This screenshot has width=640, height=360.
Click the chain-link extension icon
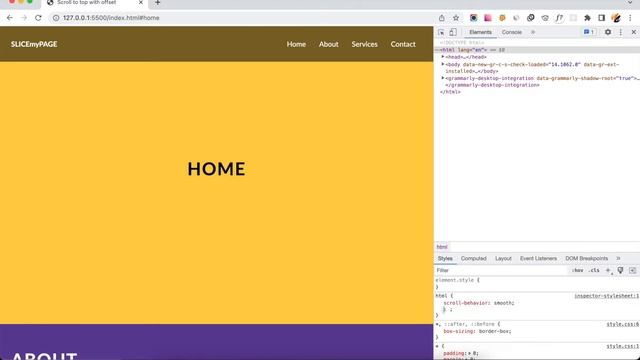[x=531, y=18]
